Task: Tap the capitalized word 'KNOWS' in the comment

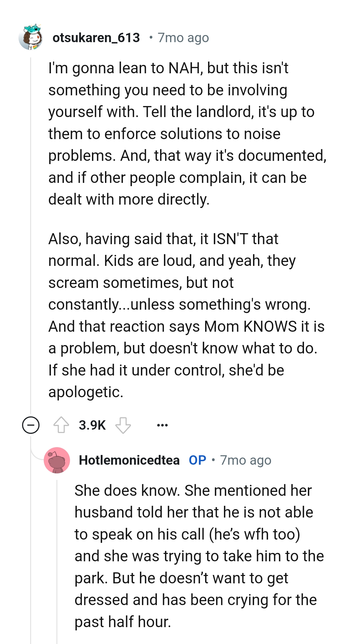Action: (270, 326)
